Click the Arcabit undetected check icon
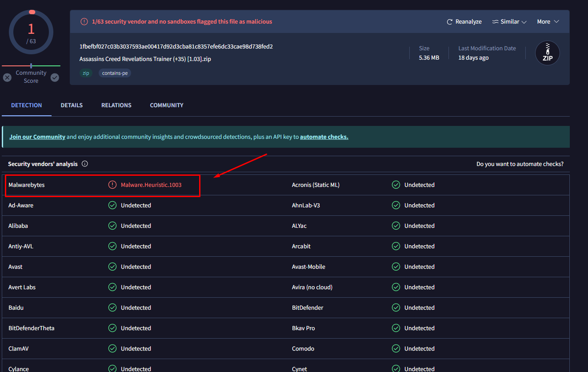Viewport: 588px width, 372px height. click(x=396, y=246)
